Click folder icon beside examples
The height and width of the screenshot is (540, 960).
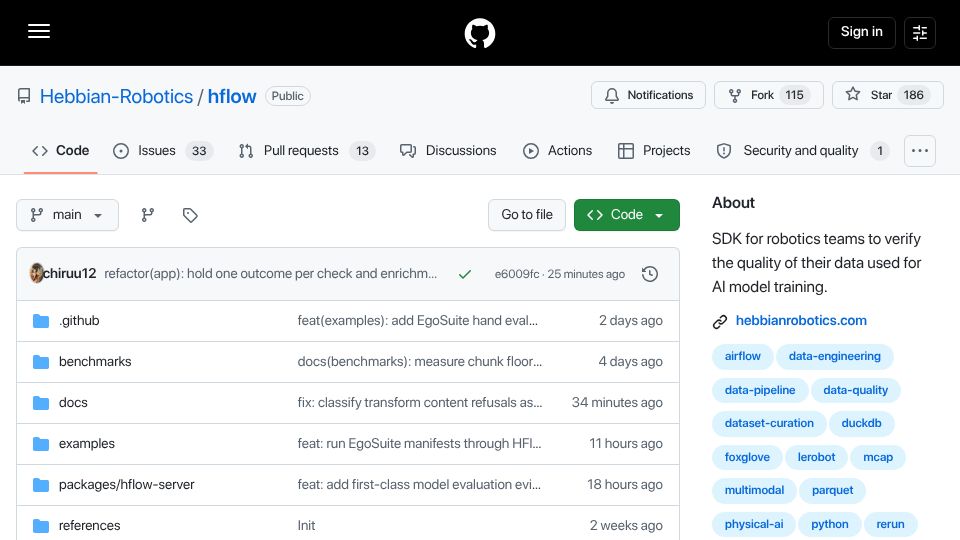pyautogui.click(x=40, y=444)
